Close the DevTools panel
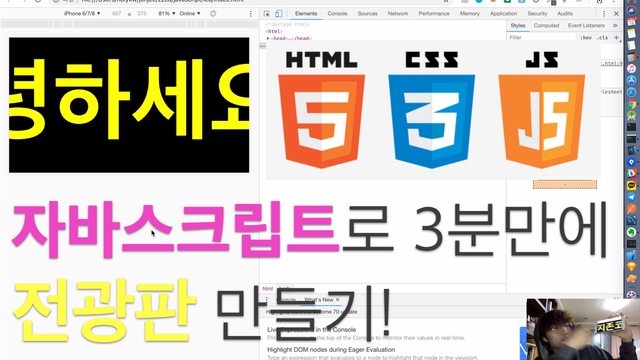This screenshot has height=360, width=640. coord(616,13)
